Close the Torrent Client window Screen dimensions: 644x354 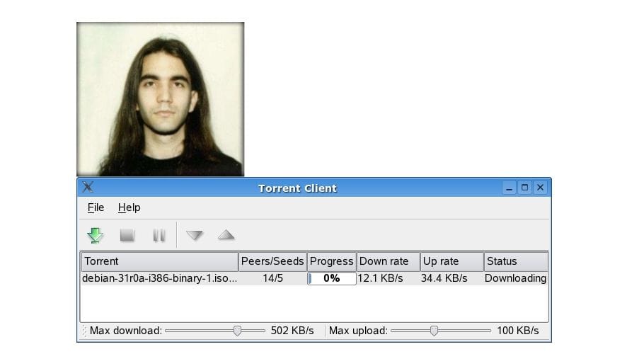coord(540,188)
